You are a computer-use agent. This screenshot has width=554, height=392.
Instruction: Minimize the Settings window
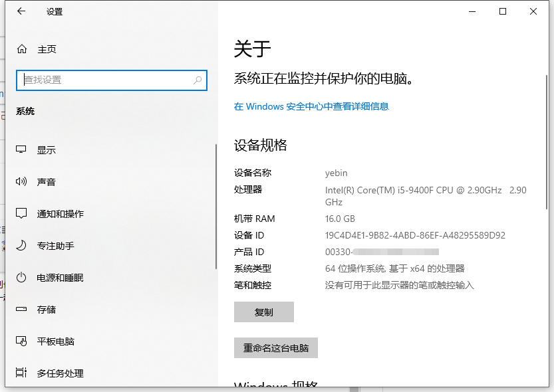472,11
